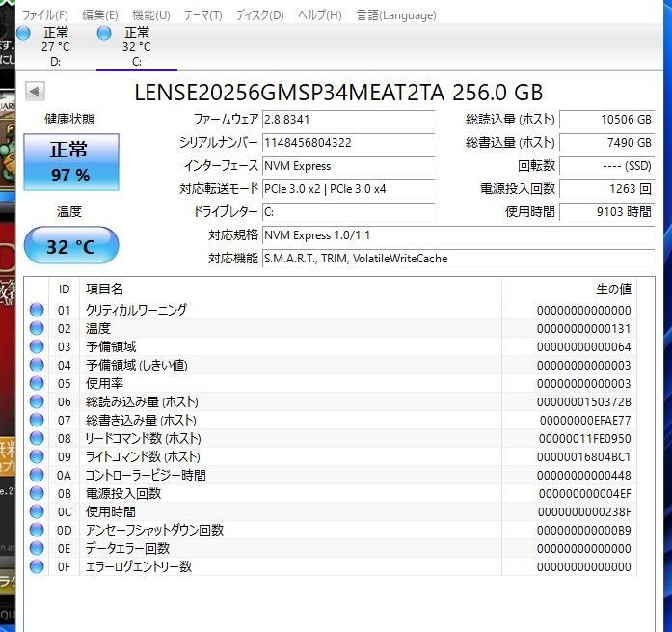Open the ヘルプ(H) menu
The image size is (672, 632).
[320, 15]
